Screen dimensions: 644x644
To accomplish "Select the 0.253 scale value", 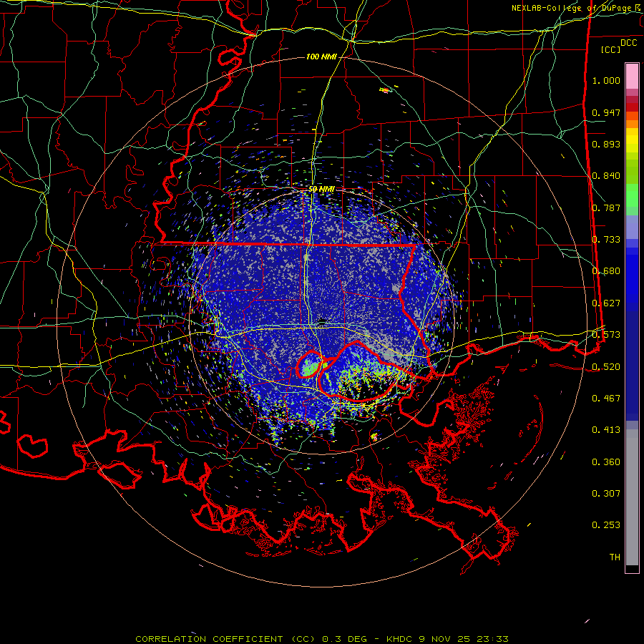I will [606, 525].
